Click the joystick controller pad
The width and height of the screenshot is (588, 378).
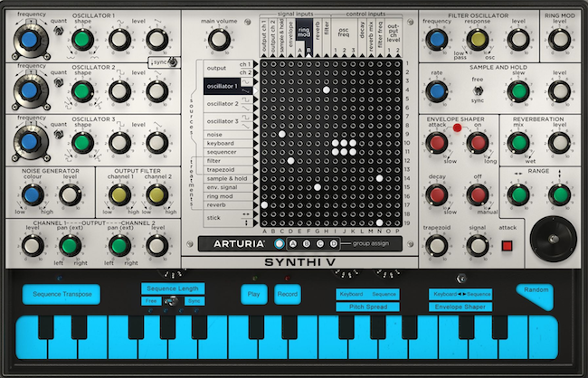[551, 237]
